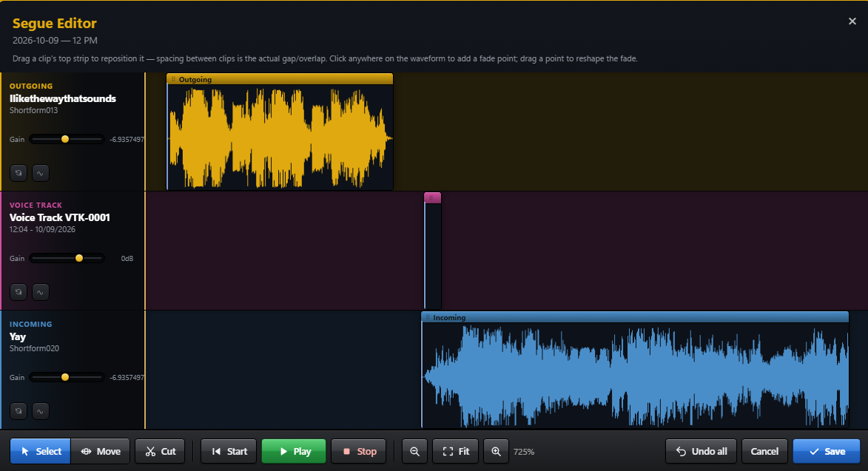Click the 725% zoom level readout
The image size is (868, 471).
click(524, 452)
